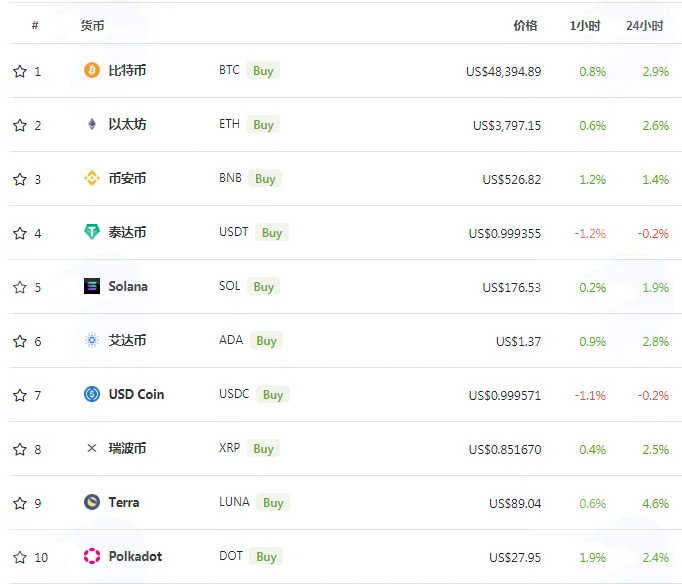Click the Buy button next to XRP
This screenshot has width=682, height=584.
click(x=263, y=449)
